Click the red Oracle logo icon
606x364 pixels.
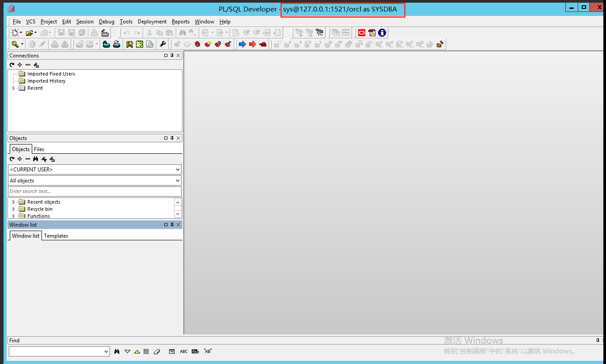(x=362, y=33)
